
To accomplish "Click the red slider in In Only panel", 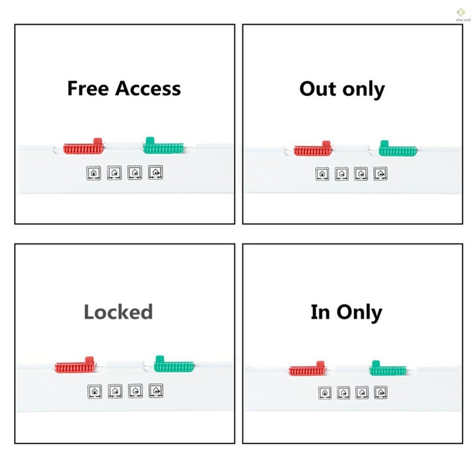I will [x=307, y=370].
